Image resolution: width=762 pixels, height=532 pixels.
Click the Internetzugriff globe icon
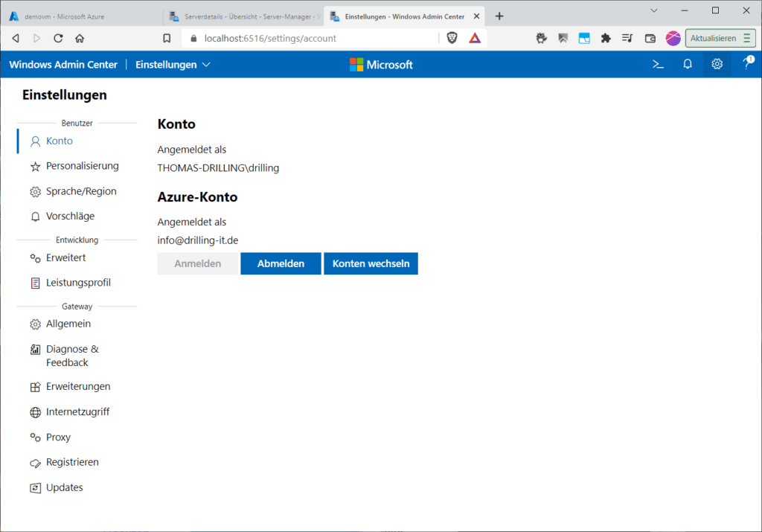click(35, 412)
